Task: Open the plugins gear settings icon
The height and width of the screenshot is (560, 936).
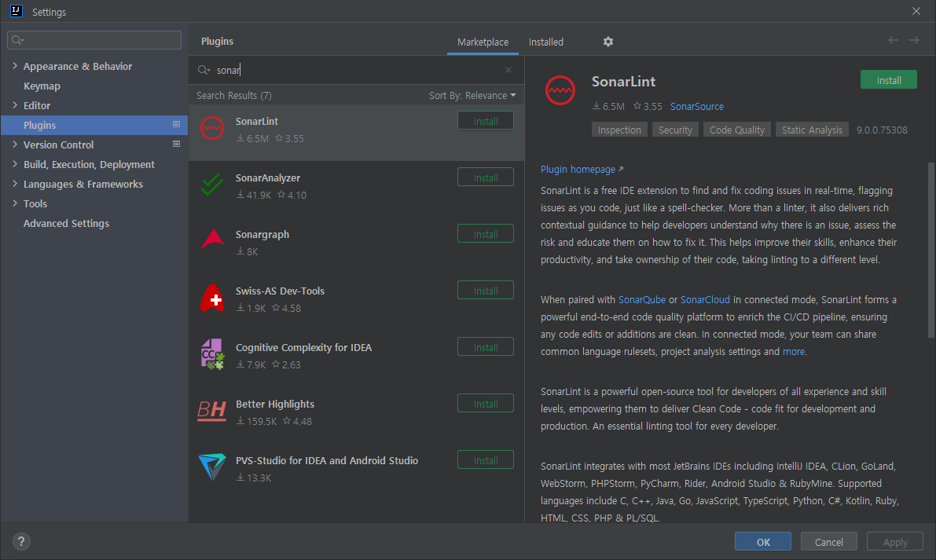Action: (x=607, y=42)
